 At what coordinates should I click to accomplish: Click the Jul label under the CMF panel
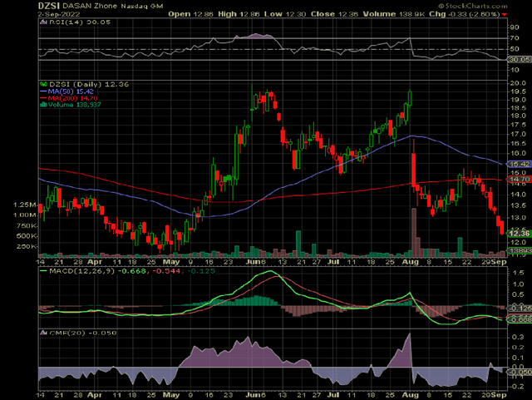333,395
